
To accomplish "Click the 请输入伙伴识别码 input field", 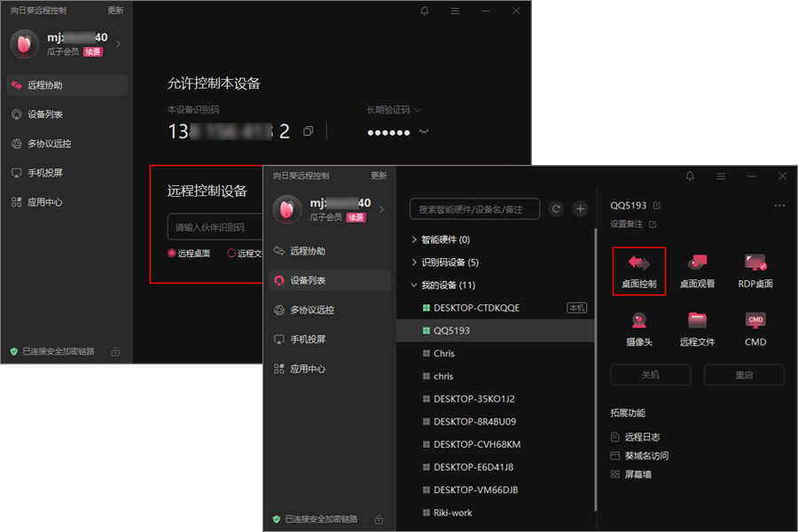I will pyautogui.click(x=215, y=227).
